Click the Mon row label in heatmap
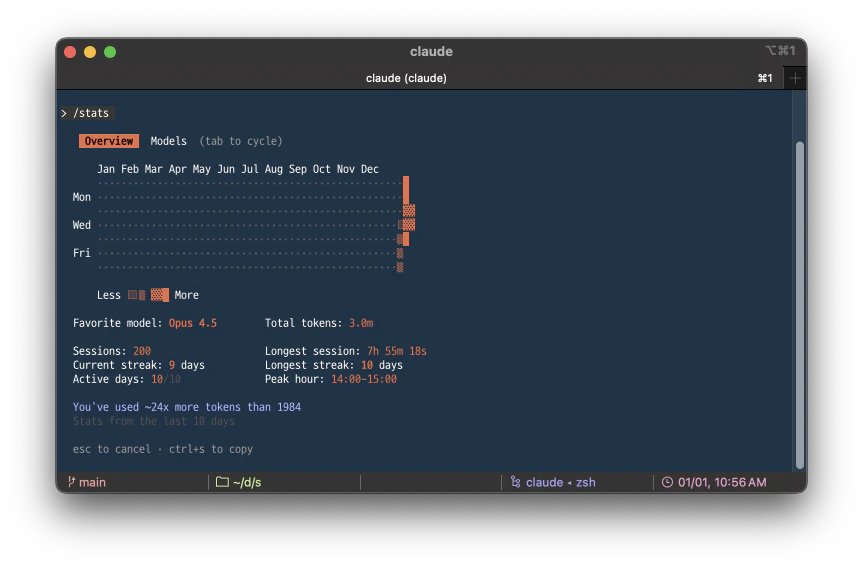Screen dimensions: 863x567 point(81,197)
